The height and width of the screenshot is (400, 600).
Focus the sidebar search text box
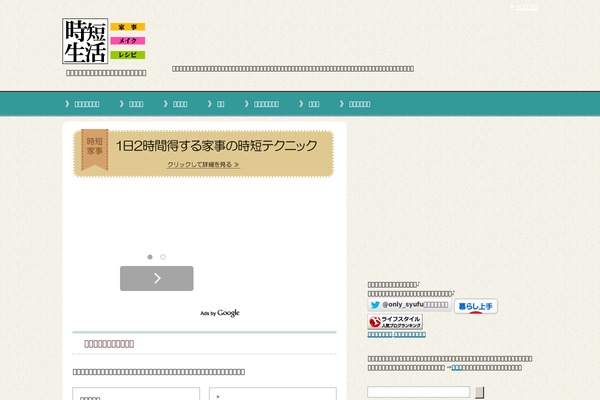[419, 392]
